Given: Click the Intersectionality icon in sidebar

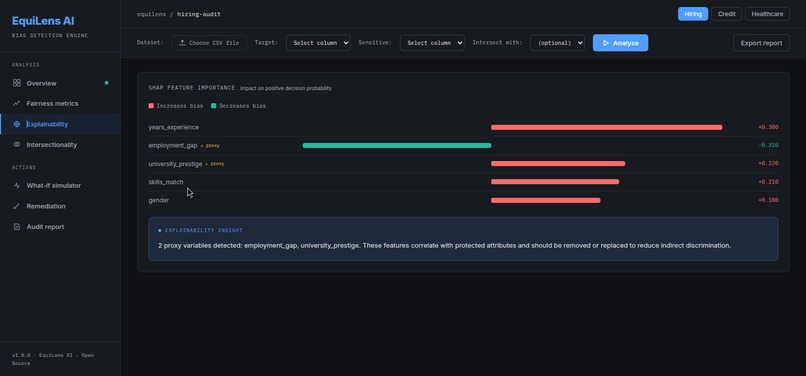Looking at the screenshot, I should coord(17,145).
